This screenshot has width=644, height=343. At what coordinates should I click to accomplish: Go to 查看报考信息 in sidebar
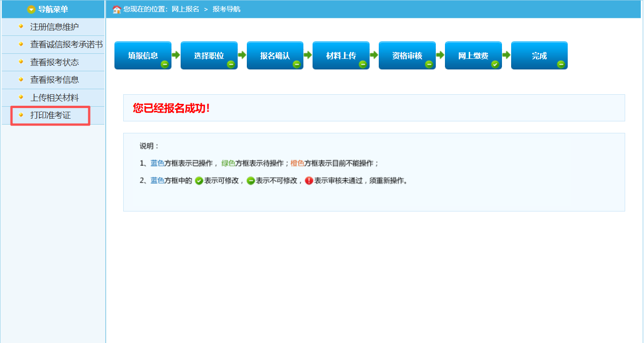point(54,80)
